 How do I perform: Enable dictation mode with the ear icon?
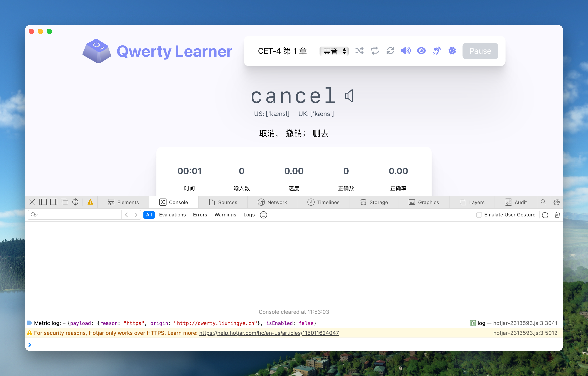(437, 51)
